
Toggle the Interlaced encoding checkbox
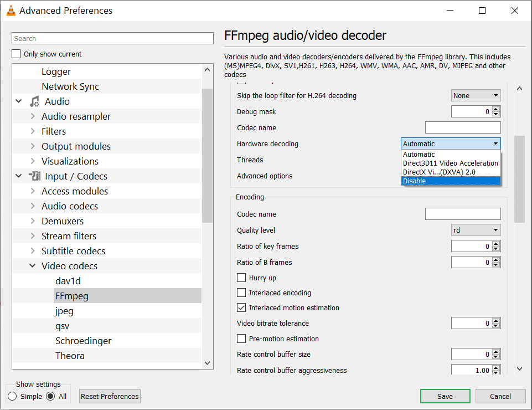(241, 293)
